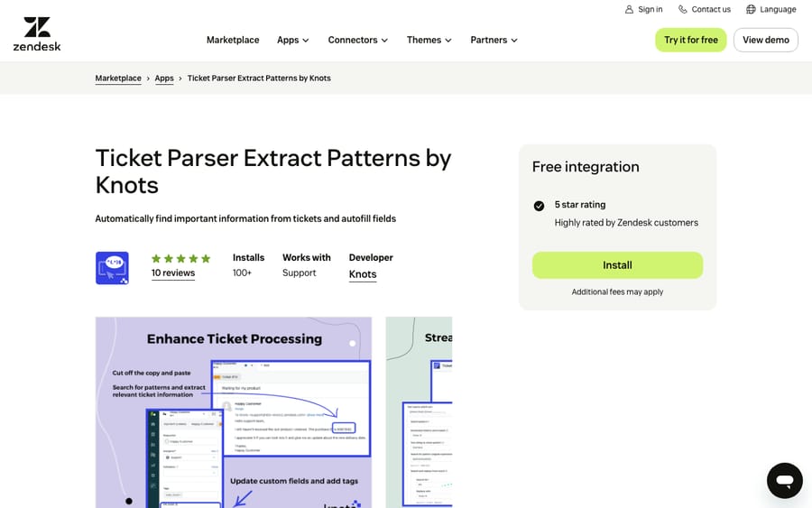Screen dimensions: 812x508
Task: Click the Ticket Parser app icon
Action: pos(112,268)
